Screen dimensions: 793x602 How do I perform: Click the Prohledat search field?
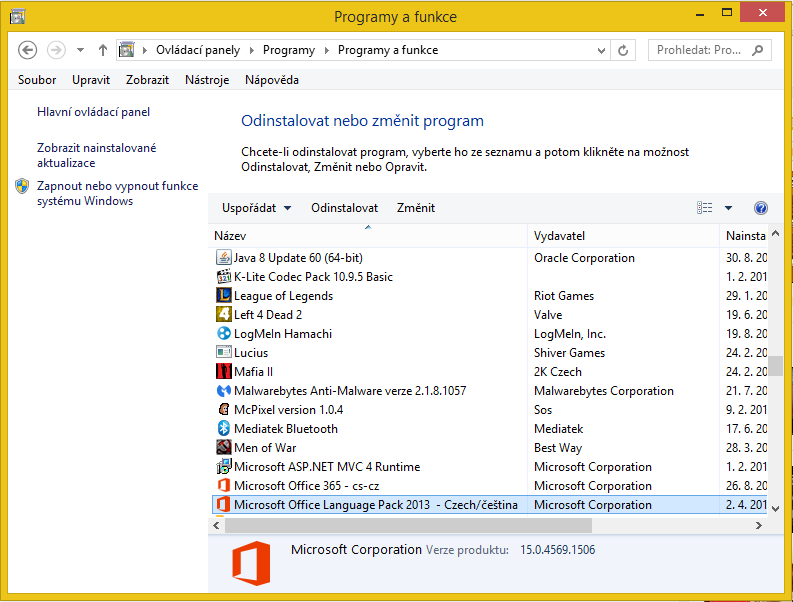[x=710, y=50]
